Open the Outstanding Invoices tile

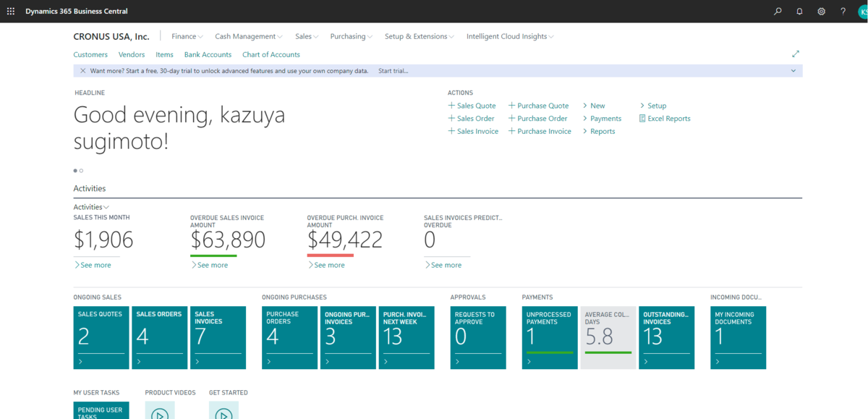click(667, 338)
